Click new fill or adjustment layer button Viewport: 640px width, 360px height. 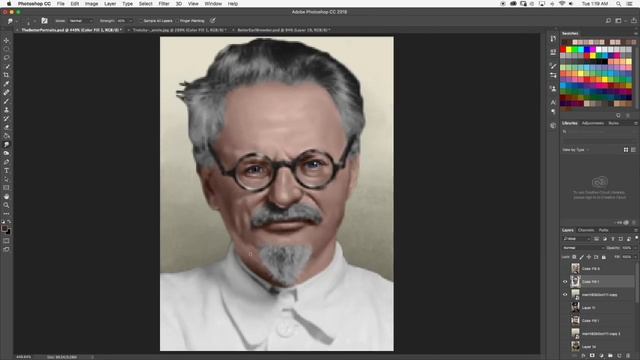point(602,356)
